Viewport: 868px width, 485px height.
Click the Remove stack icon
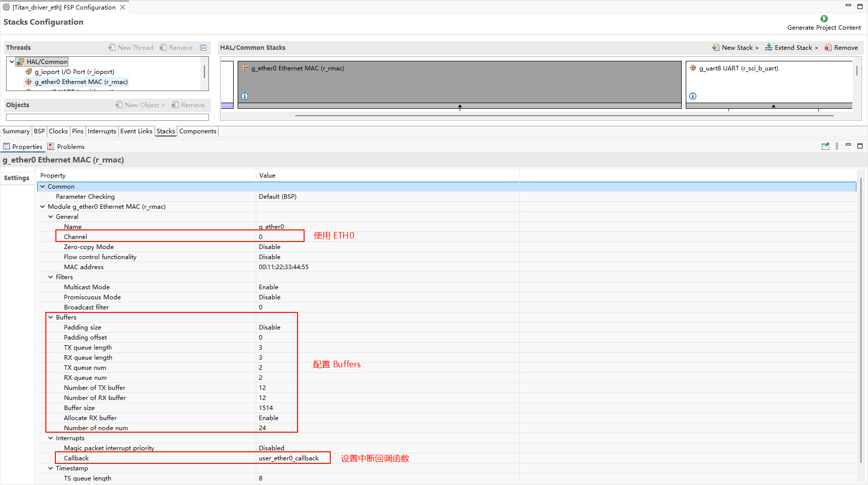point(828,48)
